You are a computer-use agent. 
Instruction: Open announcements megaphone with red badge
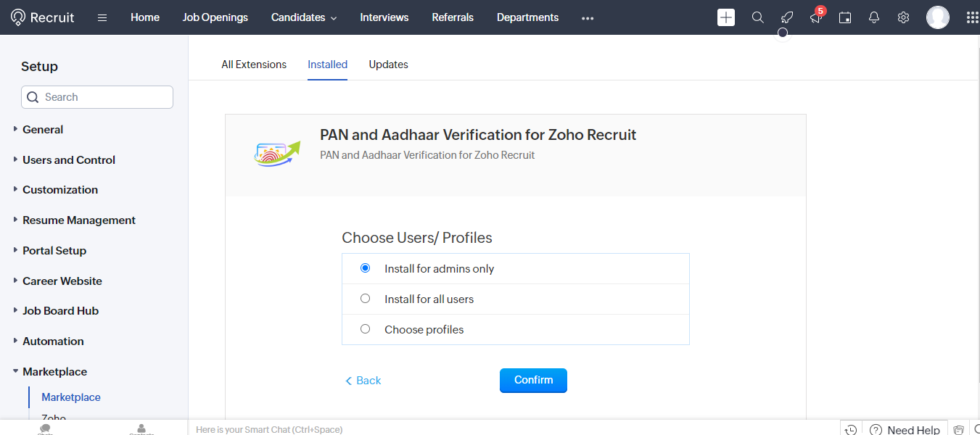tap(816, 17)
